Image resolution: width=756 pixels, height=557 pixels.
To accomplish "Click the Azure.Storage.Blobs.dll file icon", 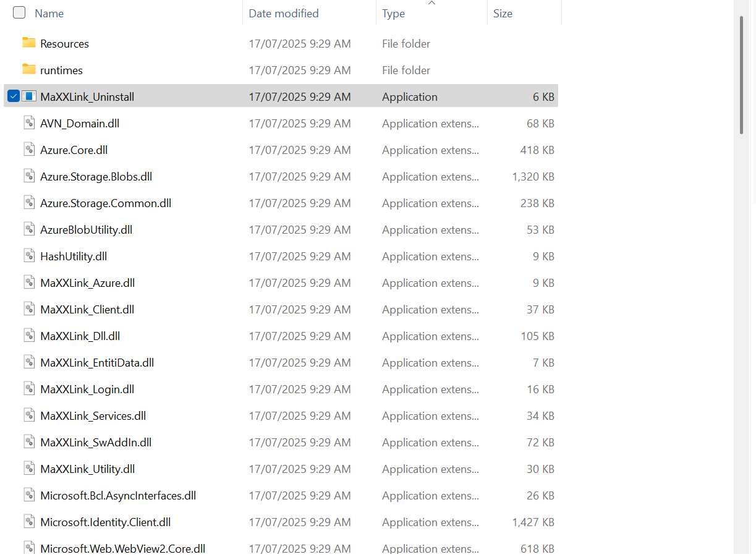I will (x=29, y=176).
